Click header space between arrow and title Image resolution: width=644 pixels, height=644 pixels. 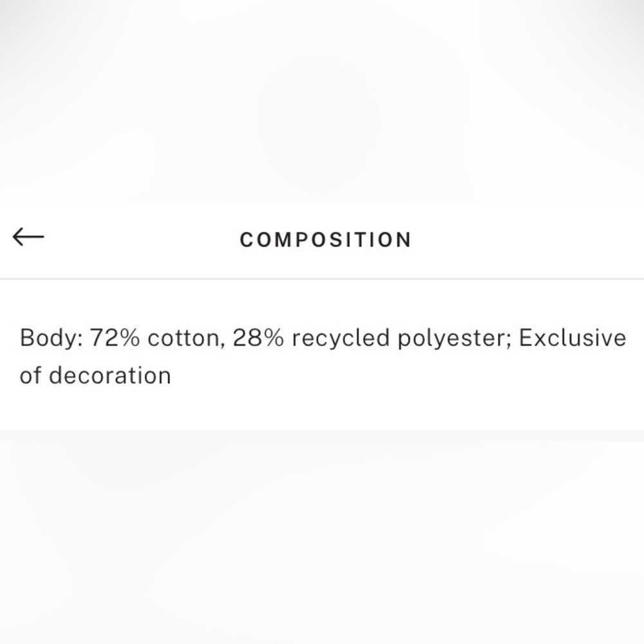[142, 240]
